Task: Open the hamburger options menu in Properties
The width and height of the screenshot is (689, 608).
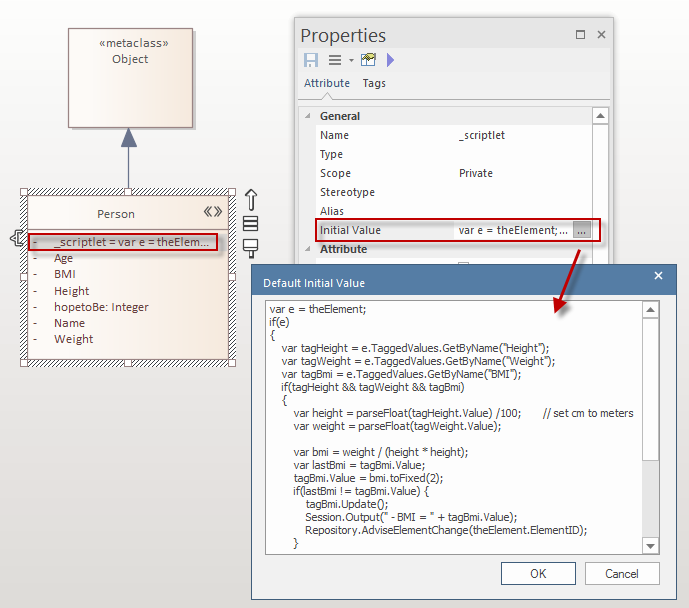Action: [339, 61]
